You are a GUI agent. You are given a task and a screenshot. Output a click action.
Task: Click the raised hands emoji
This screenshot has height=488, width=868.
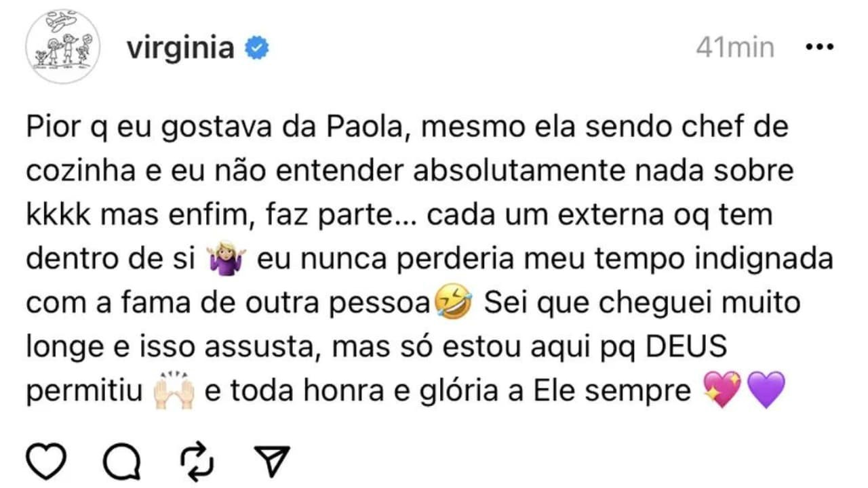point(174,392)
